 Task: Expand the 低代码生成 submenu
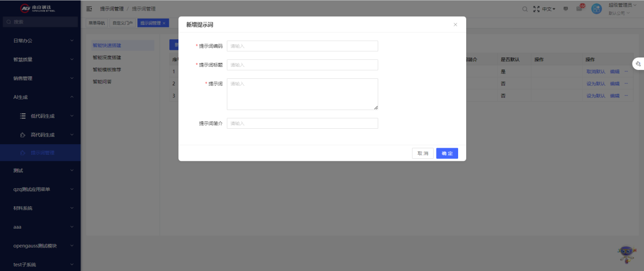40,116
